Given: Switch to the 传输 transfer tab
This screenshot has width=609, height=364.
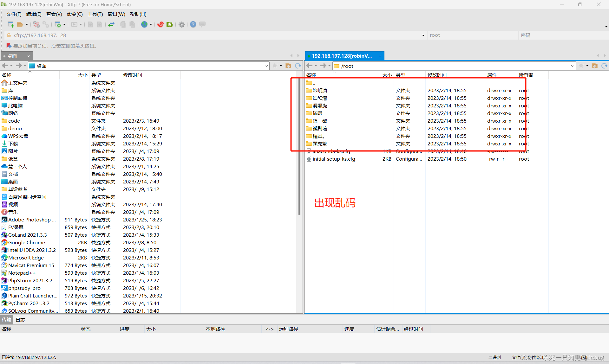Looking at the screenshot, I should (x=6, y=320).
